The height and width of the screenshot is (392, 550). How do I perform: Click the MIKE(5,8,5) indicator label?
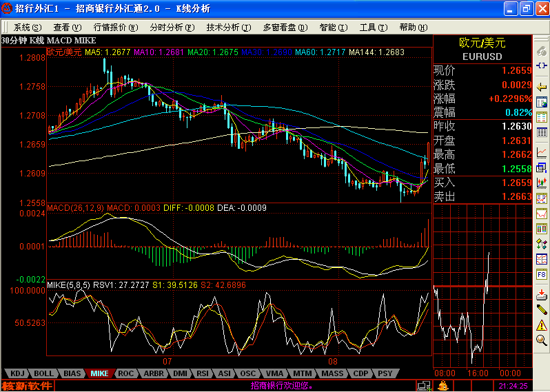pos(68,285)
